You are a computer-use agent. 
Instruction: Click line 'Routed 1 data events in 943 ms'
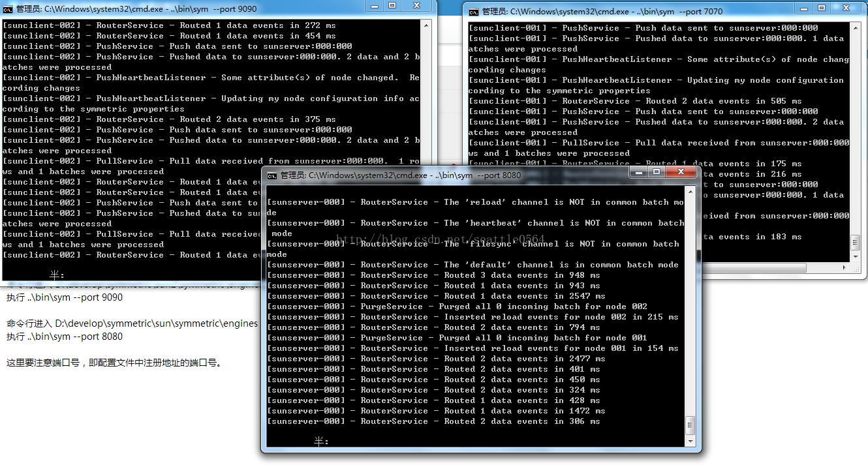tap(433, 286)
